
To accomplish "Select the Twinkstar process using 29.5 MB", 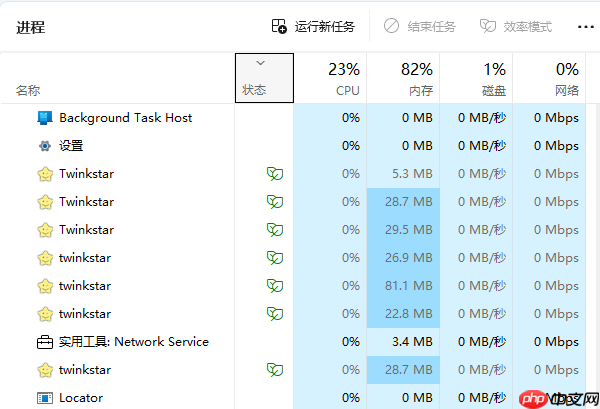I will [x=86, y=230].
